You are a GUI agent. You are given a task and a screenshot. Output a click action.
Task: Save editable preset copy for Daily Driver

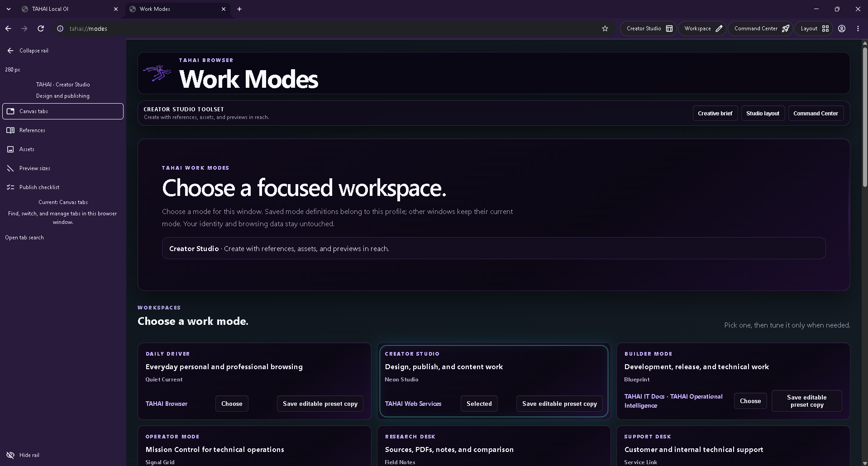click(x=320, y=404)
